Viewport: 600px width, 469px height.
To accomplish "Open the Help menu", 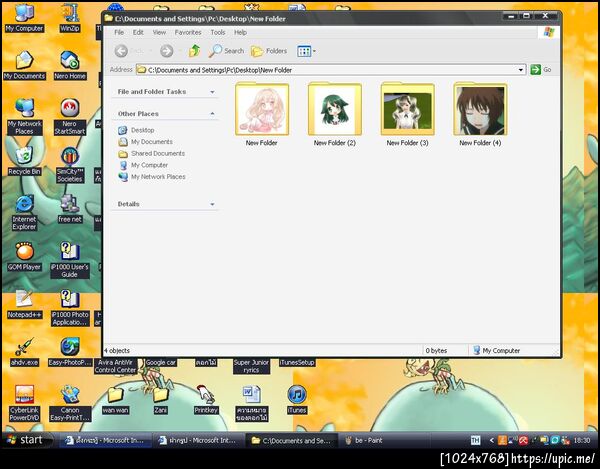I will click(x=240, y=33).
